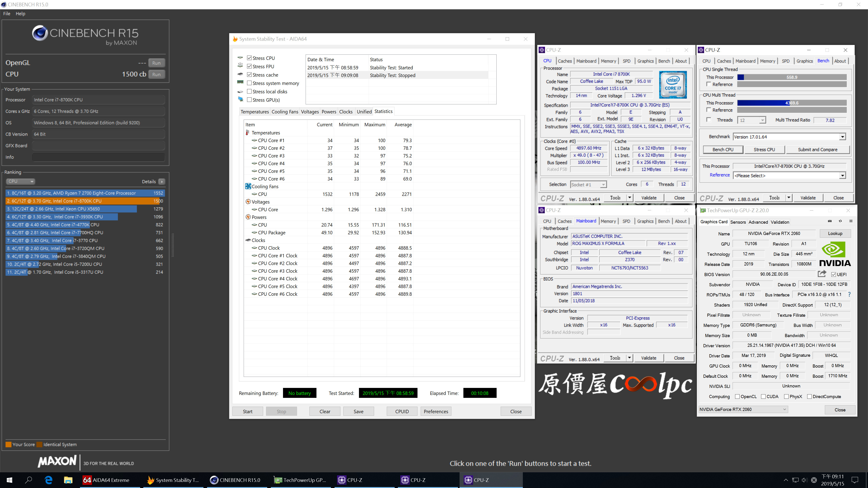Image resolution: width=868 pixels, height=488 pixels.
Task: Click the GPU-Z screenshot camera icon
Action: [x=830, y=221]
